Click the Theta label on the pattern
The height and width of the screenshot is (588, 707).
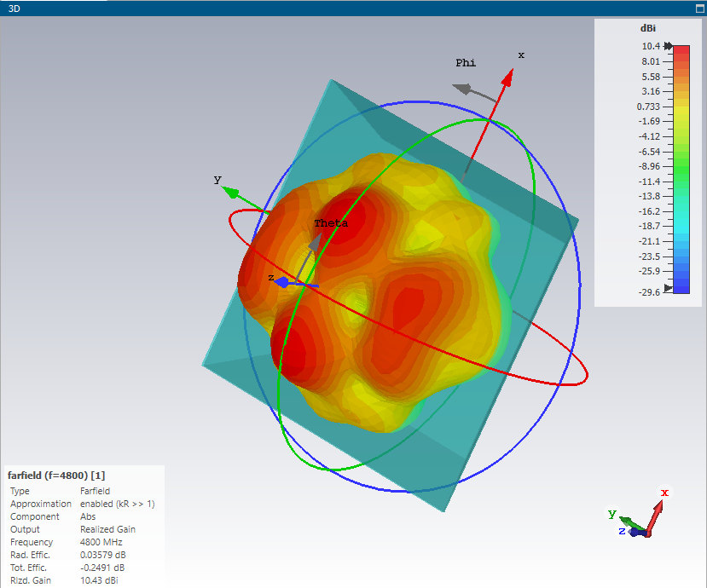[331, 223]
